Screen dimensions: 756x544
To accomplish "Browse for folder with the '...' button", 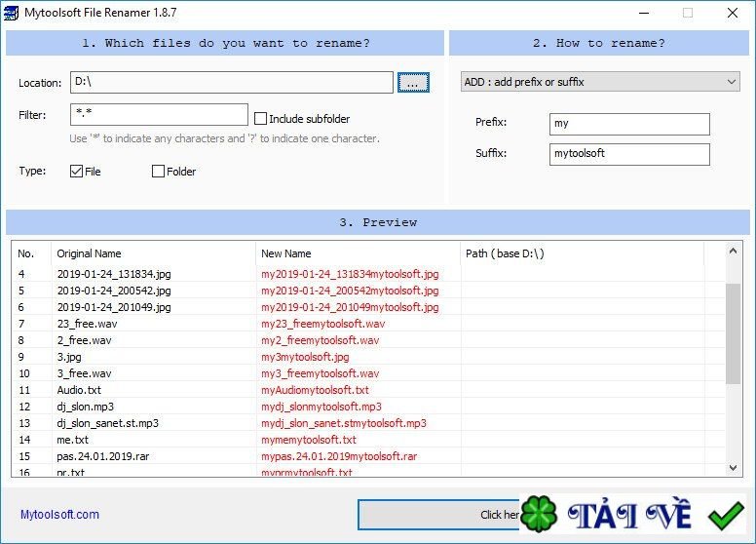I will pyautogui.click(x=413, y=83).
